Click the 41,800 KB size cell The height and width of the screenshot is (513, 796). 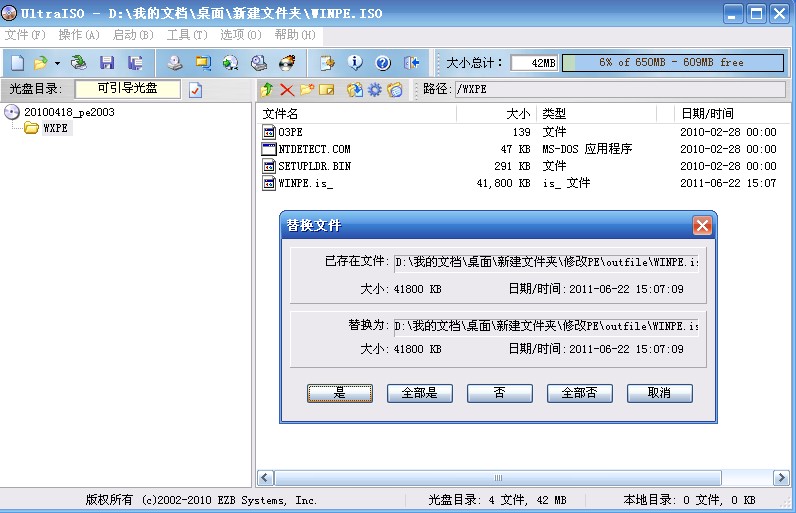pos(503,183)
